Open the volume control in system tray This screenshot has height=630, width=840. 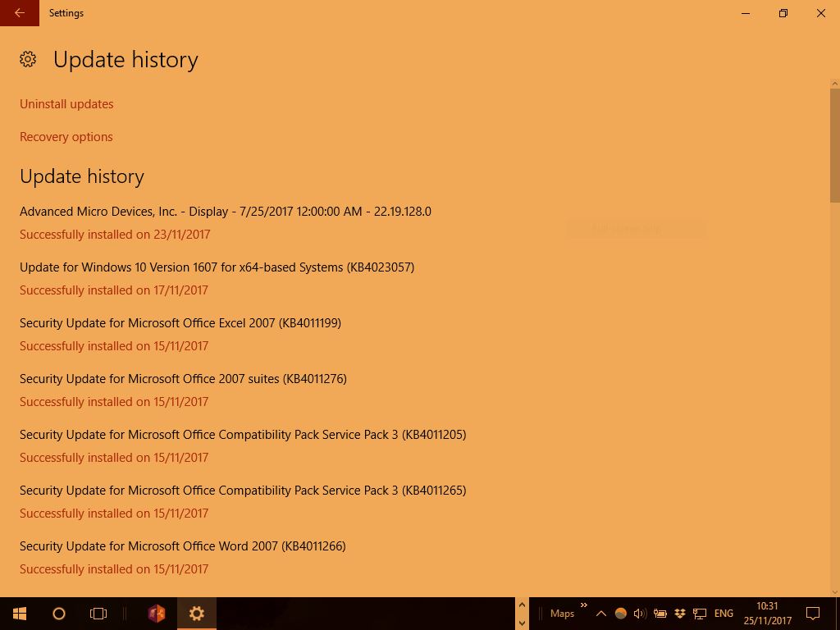click(x=640, y=614)
